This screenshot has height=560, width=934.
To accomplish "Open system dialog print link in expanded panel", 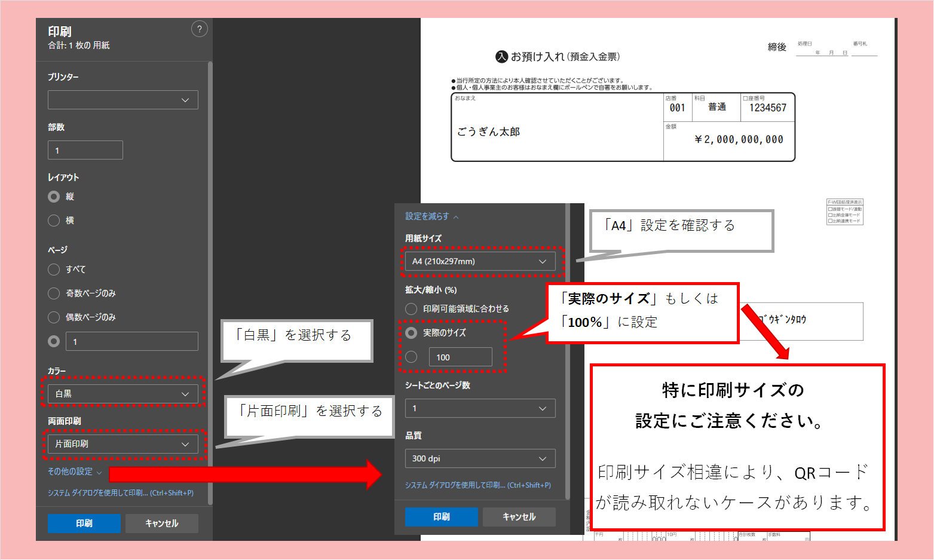I will tap(478, 485).
